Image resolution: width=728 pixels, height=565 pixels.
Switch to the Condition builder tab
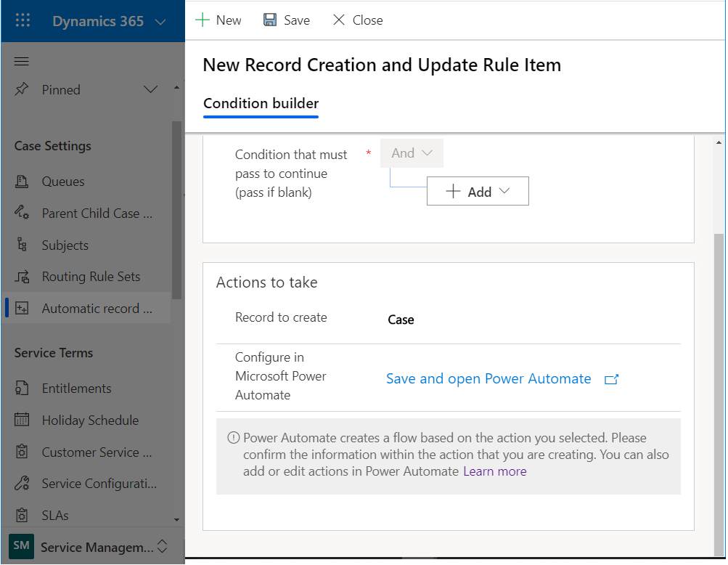coord(261,103)
